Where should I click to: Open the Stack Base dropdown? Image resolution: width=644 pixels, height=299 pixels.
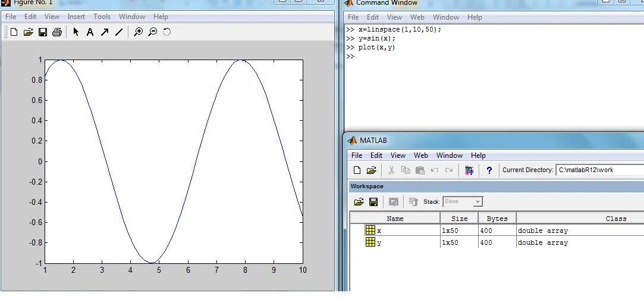[x=463, y=201]
